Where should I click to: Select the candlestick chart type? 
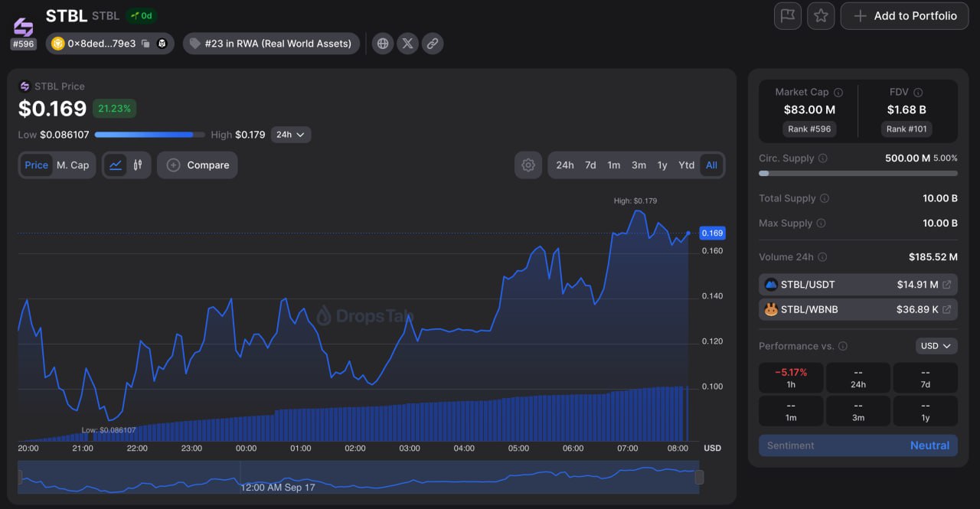coord(138,165)
